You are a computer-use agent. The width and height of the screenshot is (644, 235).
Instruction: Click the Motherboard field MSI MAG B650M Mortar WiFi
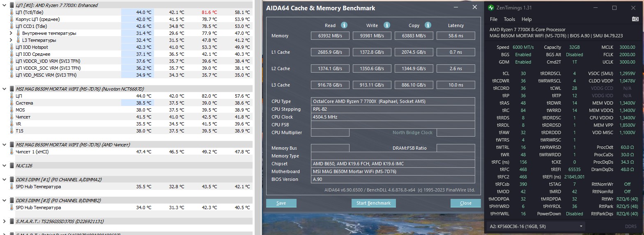[393, 171]
